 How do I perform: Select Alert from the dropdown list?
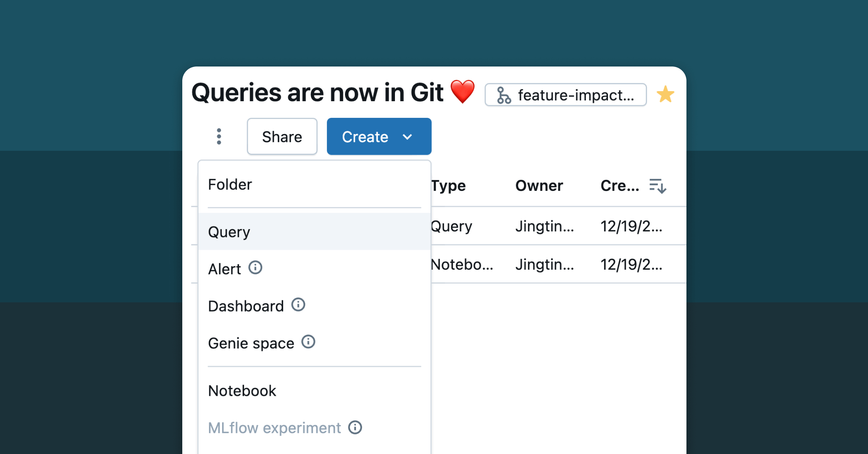pos(225,269)
